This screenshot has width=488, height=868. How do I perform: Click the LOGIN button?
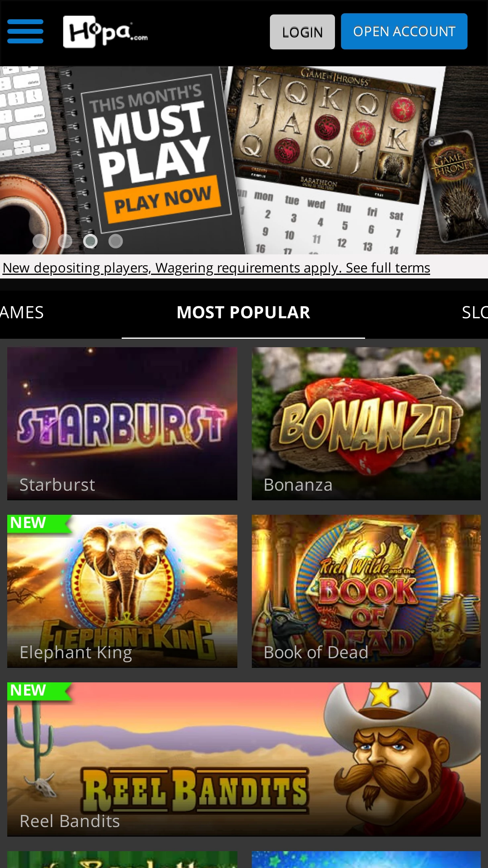(x=302, y=32)
